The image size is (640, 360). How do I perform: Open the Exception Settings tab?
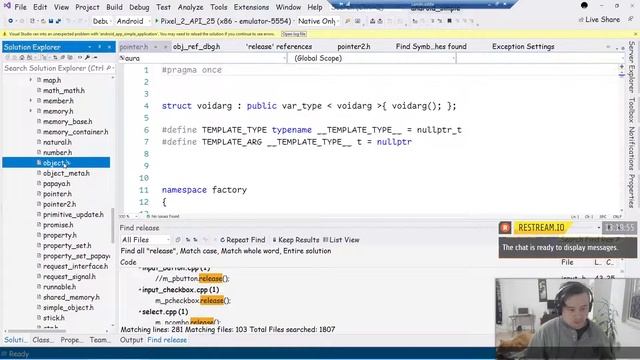(x=523, y=47)
